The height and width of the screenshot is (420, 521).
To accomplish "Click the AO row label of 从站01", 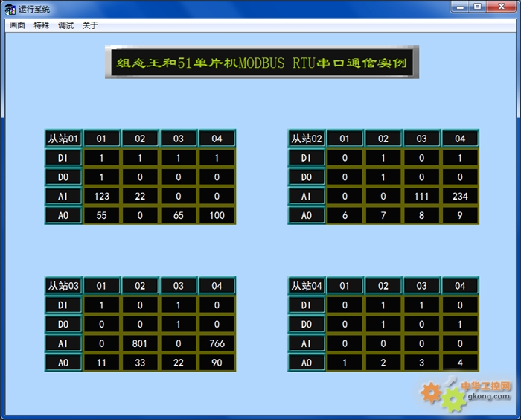I will 63,215.
